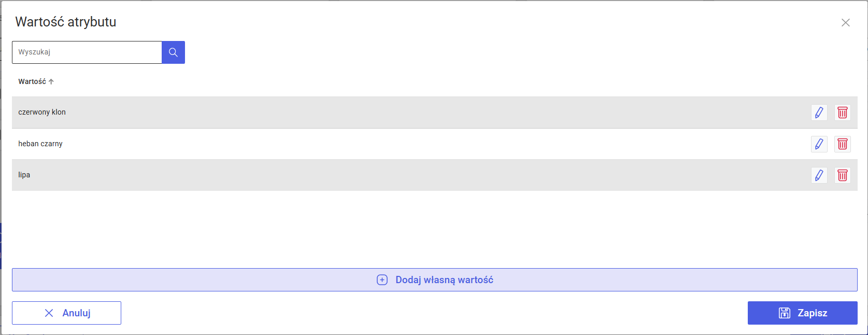
Task: Close the "Wartość atrybutu" dialog
Action: (x=845, y=23)
